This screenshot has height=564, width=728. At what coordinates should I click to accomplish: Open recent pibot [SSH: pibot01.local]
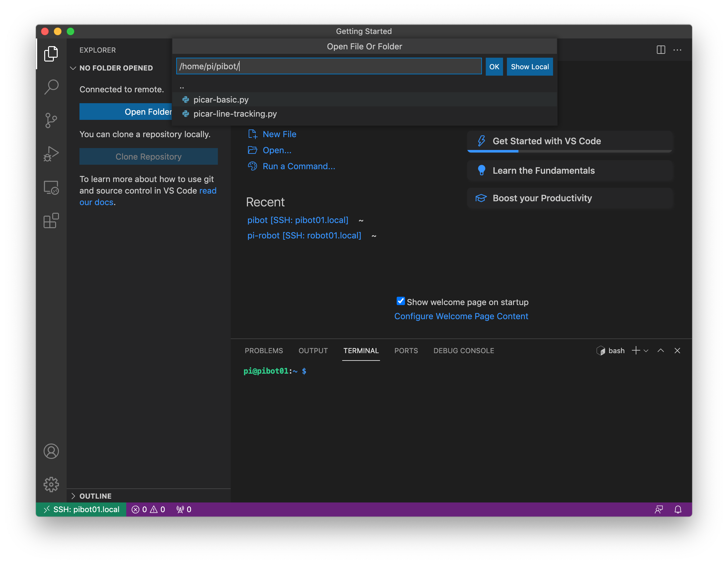click(298, 220)
